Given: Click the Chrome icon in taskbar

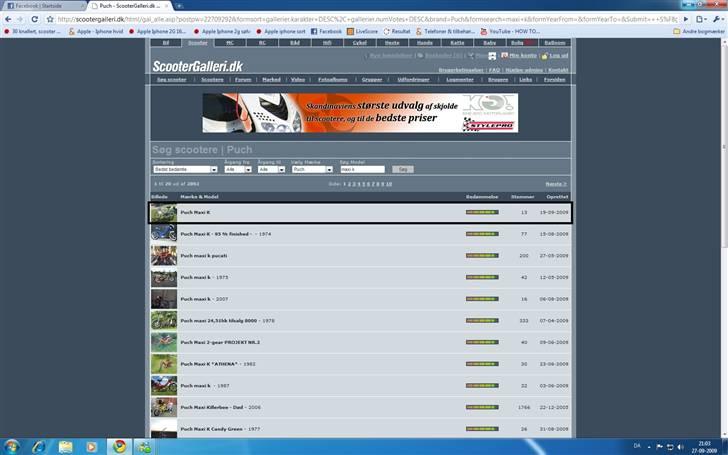Looking at the screenshot, I should 119,445.
